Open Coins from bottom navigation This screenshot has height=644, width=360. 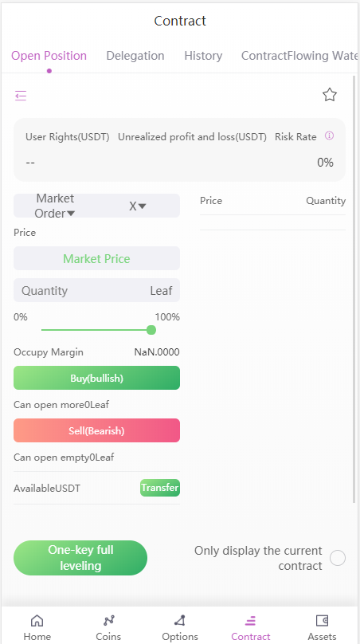point(108,627)
